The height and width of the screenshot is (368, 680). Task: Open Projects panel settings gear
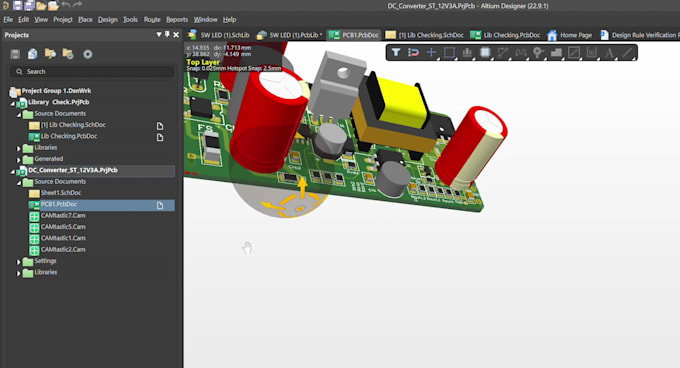(x=88, y=54)
